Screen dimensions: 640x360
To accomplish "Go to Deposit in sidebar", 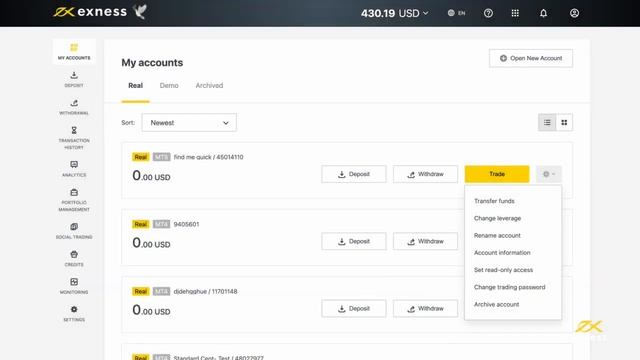I will pyautogui.click(x=74, y=79).
